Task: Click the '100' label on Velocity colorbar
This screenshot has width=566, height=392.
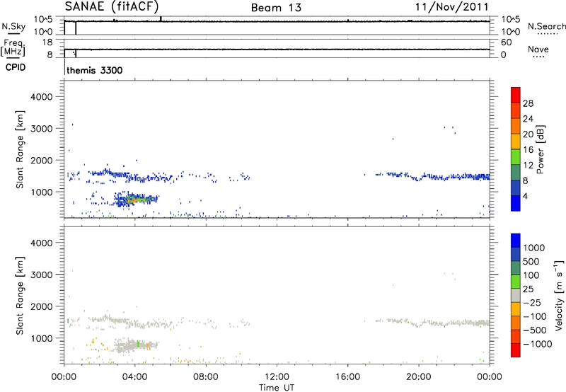Action: (531, 275)
